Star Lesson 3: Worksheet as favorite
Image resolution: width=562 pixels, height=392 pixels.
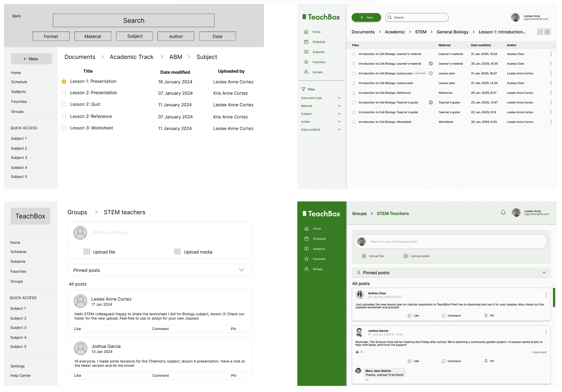(x=64, y=128)
